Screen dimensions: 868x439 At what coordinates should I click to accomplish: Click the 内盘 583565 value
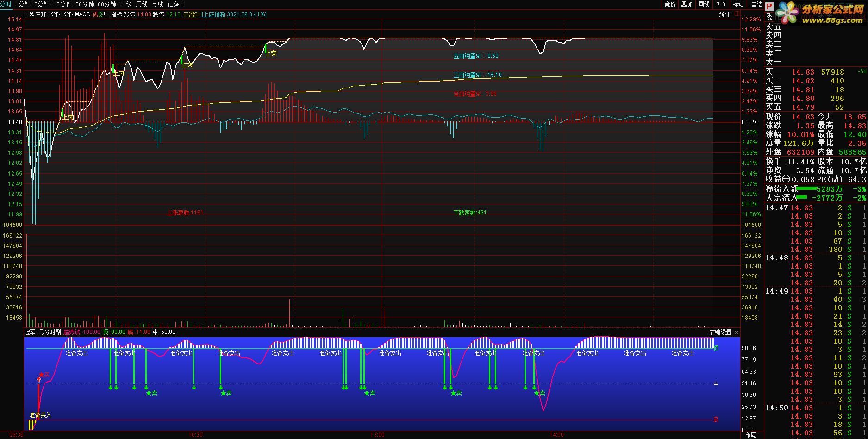click(x=852, y=152)
